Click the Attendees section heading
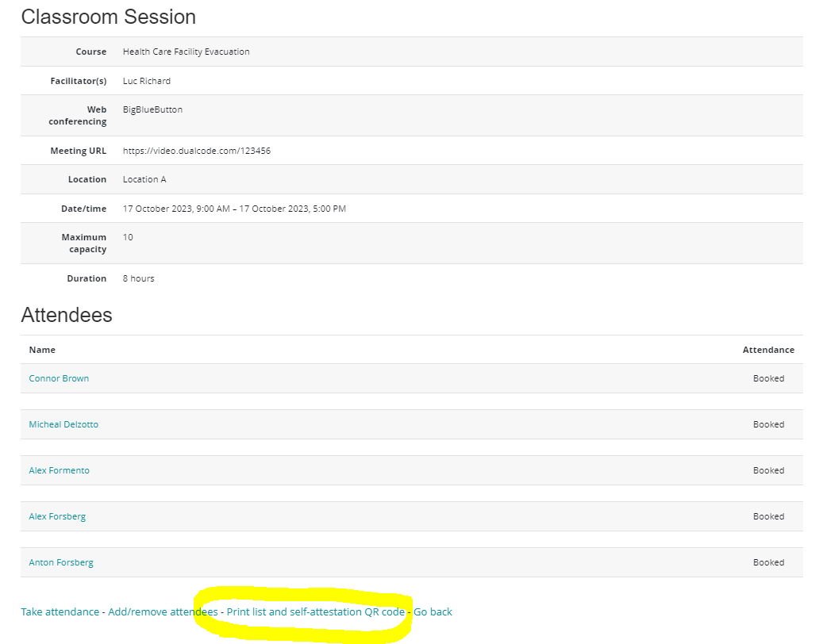The height and width of the screenshot is (644, 823). (67, 315)
